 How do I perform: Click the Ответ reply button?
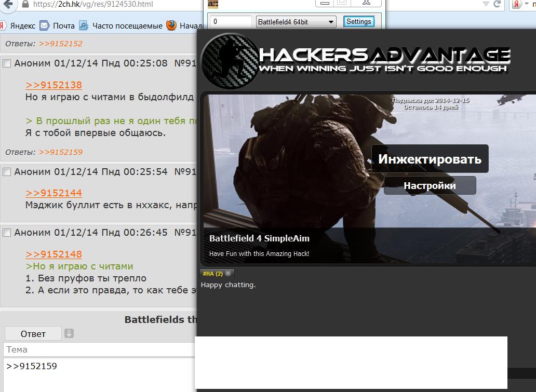33,333
